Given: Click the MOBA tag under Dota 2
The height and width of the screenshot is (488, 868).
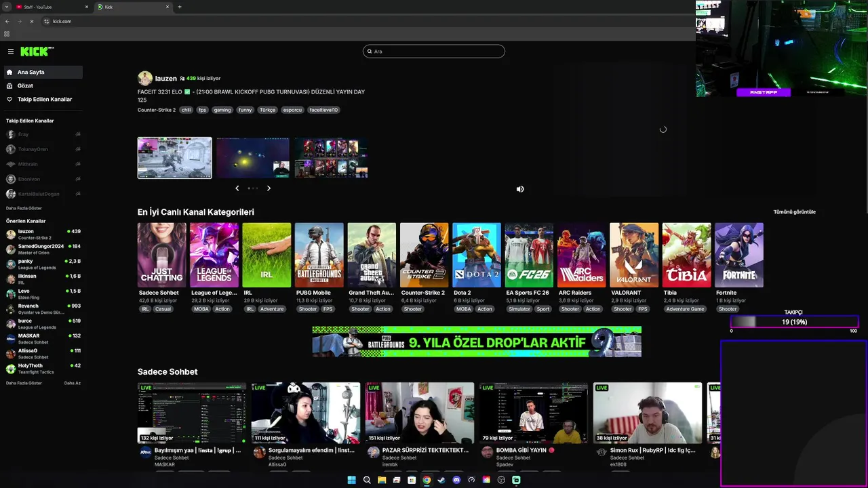Looking at the screenshot, I should (463, 309).
